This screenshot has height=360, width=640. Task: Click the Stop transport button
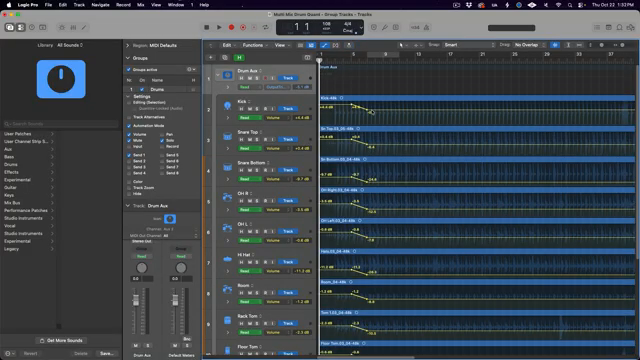point(207,27)
